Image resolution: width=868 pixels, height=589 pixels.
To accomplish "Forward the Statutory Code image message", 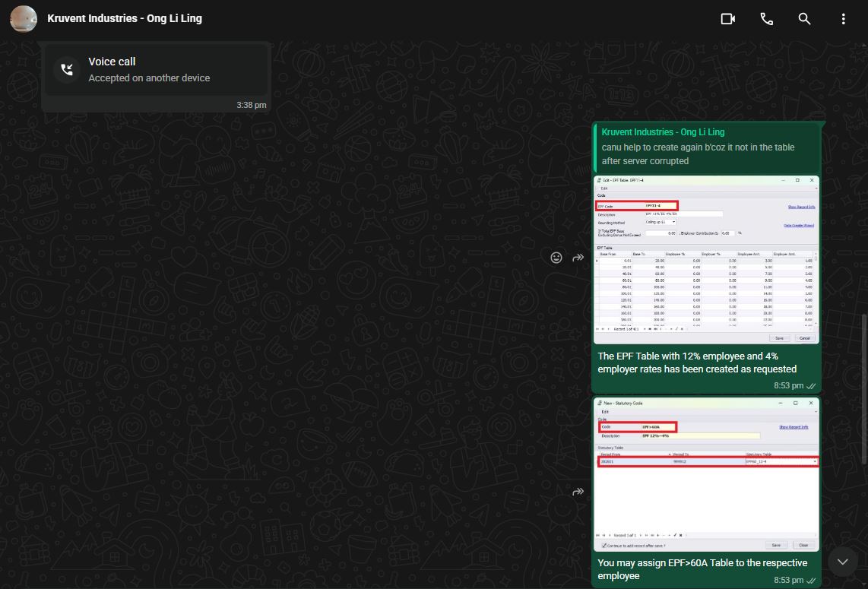I will point(578,492).
